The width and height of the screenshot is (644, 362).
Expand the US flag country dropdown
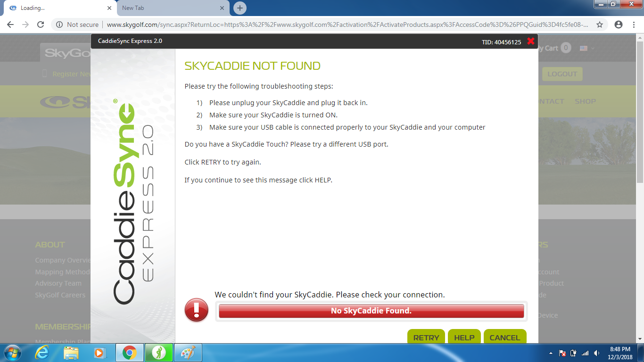click(587, 48)
